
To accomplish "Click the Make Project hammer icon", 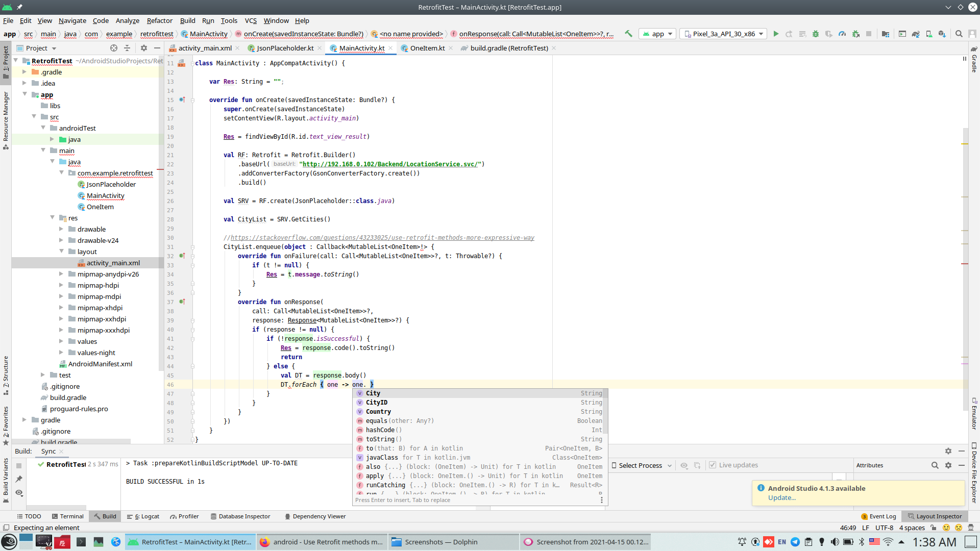I will [629, 34].
